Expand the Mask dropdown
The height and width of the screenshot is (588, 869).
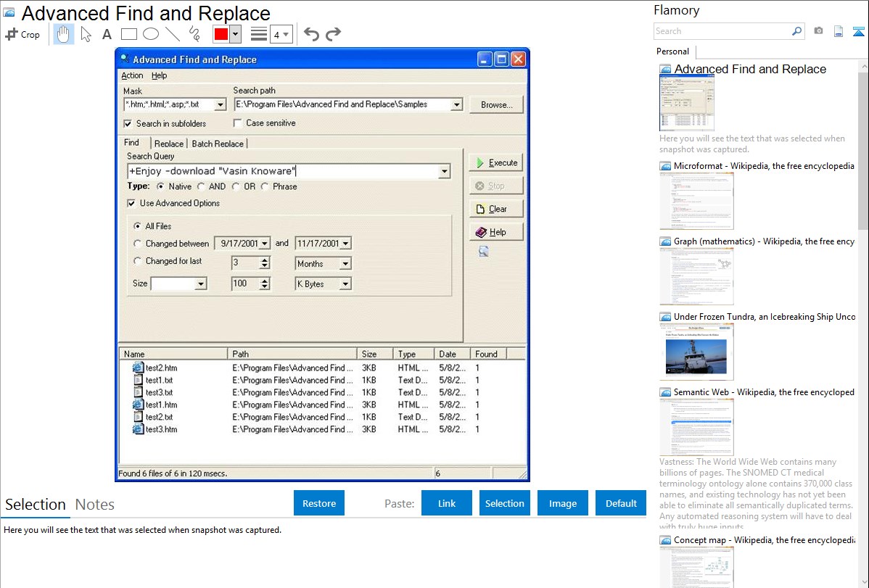point(220,104)
